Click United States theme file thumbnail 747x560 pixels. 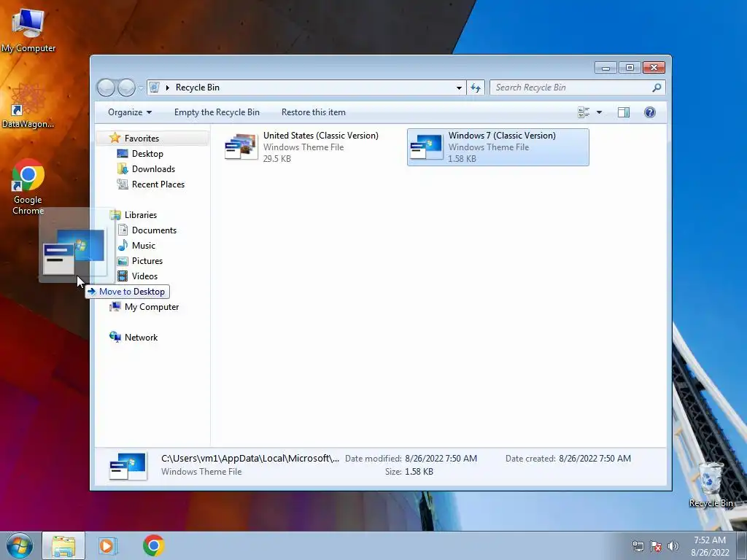(x=241, y=147)
